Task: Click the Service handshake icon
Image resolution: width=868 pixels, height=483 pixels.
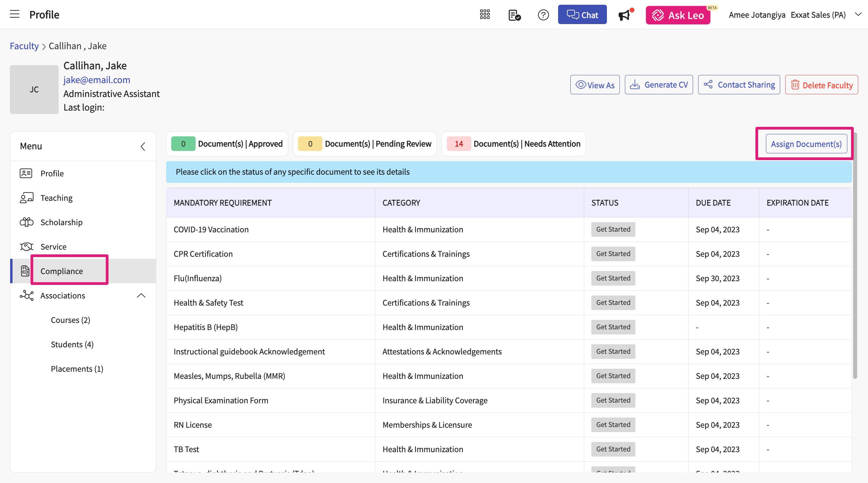Action: 26,247
